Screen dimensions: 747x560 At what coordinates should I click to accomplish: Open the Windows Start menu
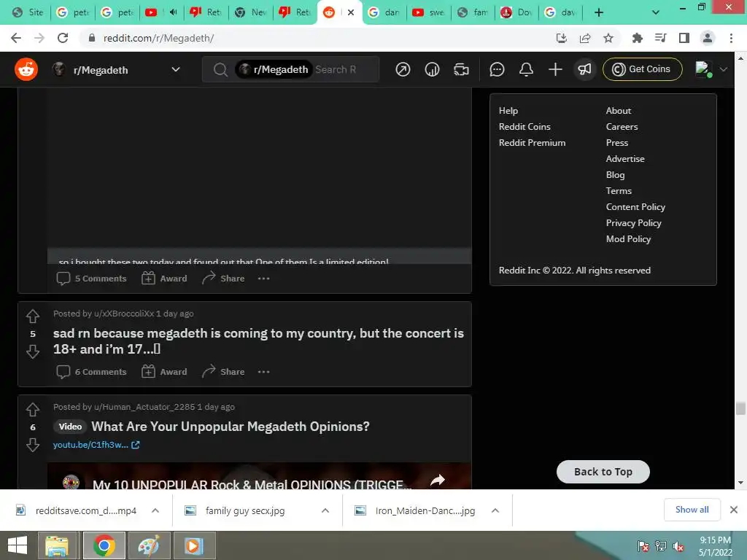tap(18, 545)
